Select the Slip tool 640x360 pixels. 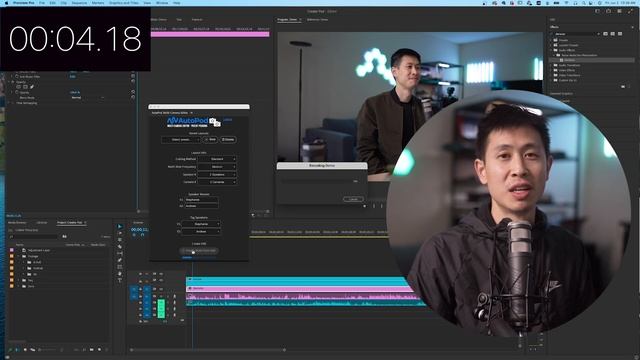[x=120, y=253]
